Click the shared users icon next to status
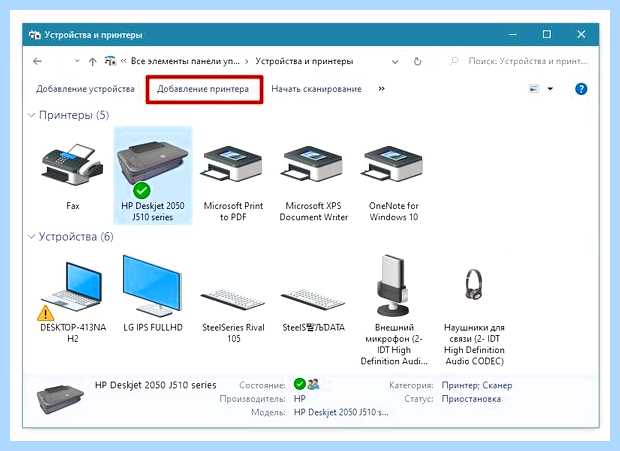Screen dimensions: 620x451 [313, 384]
